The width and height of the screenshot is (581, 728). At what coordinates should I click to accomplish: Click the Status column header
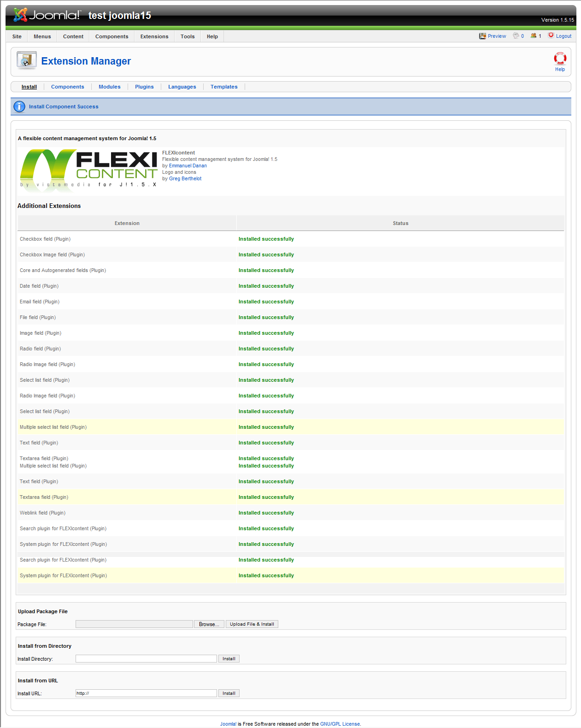point(400,223)
